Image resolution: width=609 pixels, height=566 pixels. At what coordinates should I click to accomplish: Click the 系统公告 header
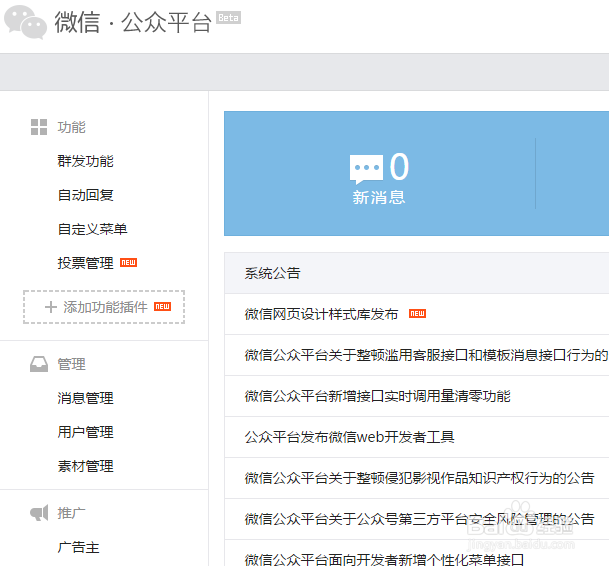(273, 273)
